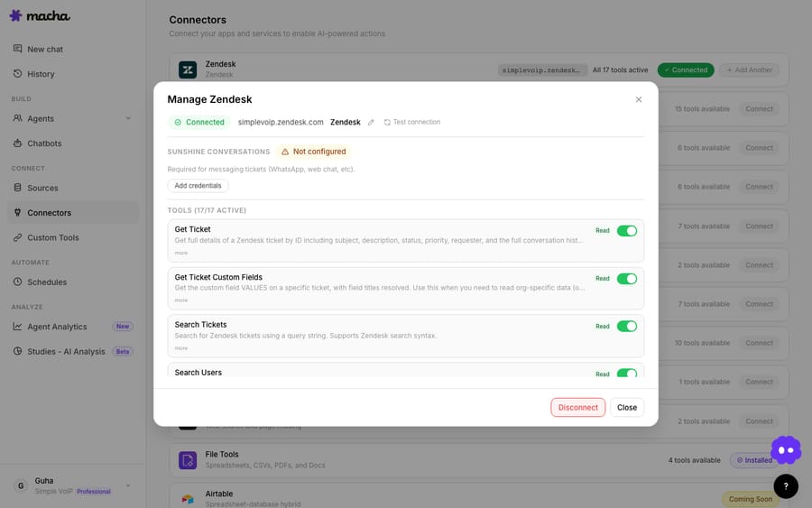Close the Manage Zendesk dialog with X
Image resolution: width=812 pixels, height=508 pixels.
[x=639, y=99]
